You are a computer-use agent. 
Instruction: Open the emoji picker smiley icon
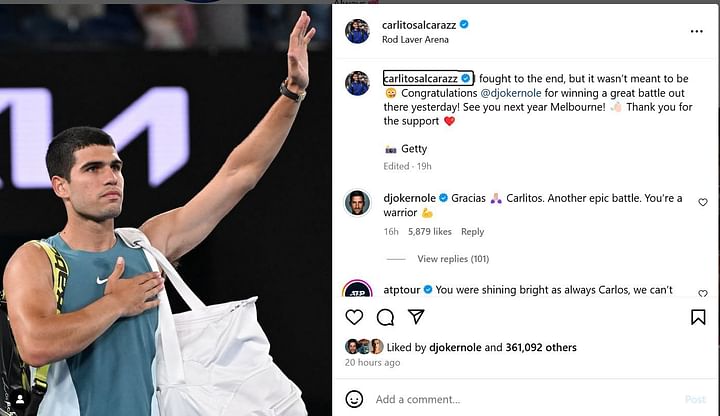(x=354, y=399)
